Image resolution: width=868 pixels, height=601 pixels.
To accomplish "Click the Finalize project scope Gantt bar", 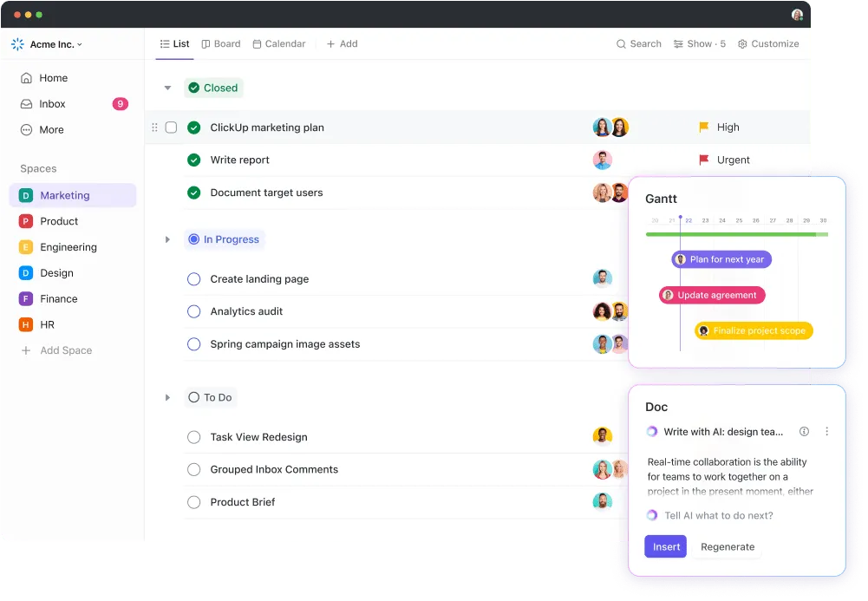I will [x=754, y=331].
